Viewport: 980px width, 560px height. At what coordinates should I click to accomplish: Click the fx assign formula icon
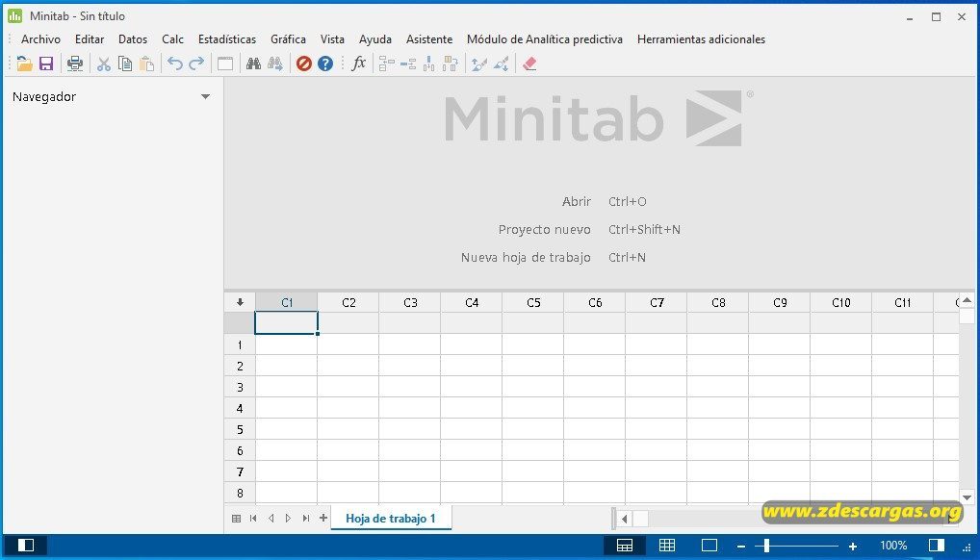(x=359, y=64)
